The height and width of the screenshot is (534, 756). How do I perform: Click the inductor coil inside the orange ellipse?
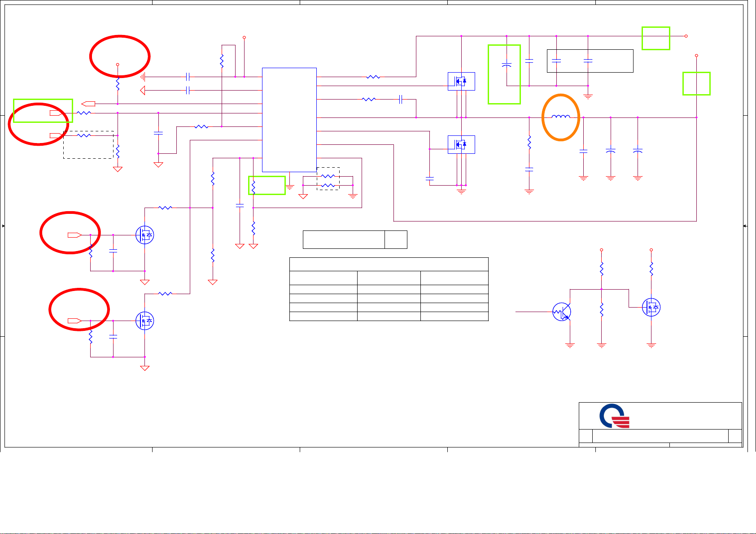click(x=560, y=117)
